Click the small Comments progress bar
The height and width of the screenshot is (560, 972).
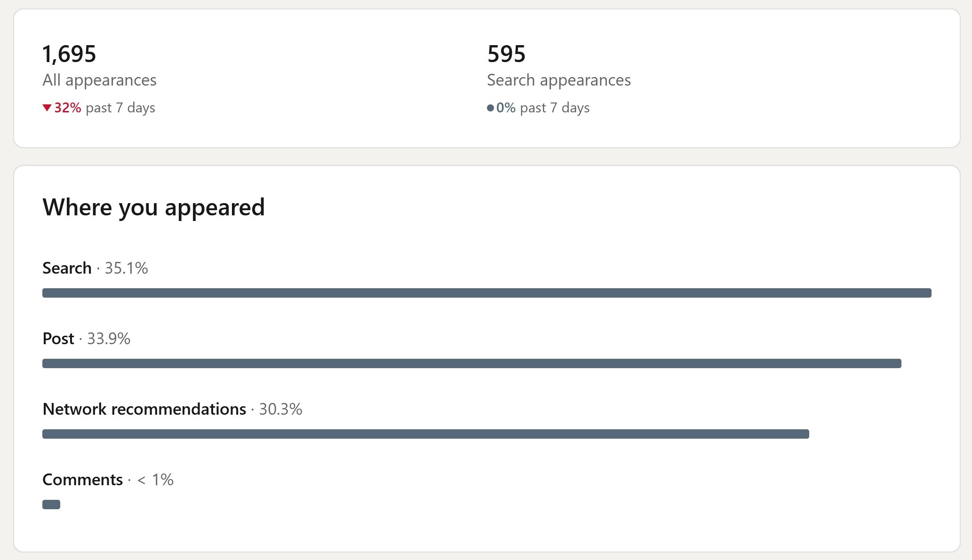[51, 505]
